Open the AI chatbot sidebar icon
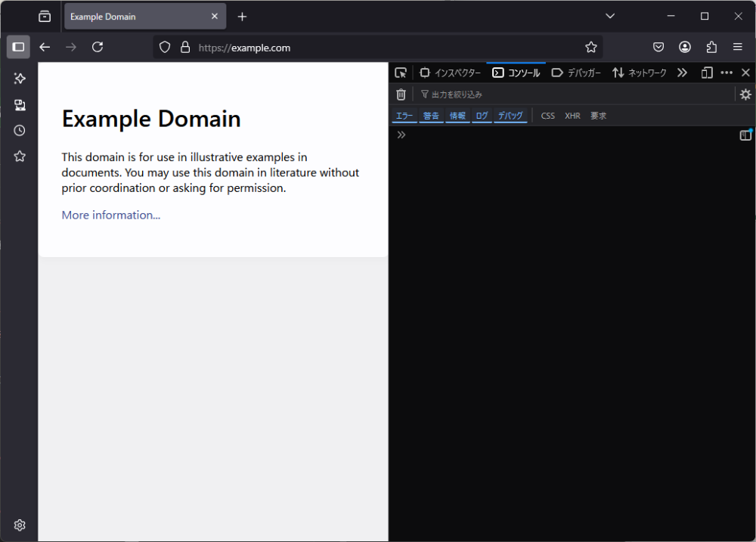This screenshot has height=542, width=756. click(20, 79)
